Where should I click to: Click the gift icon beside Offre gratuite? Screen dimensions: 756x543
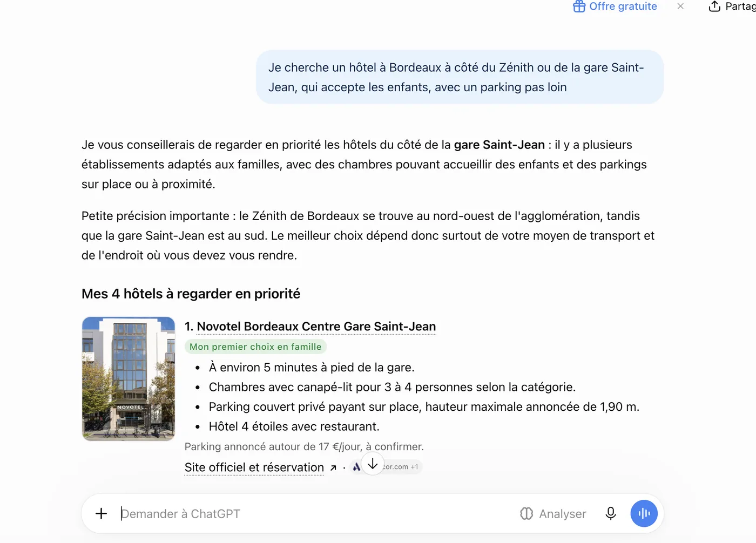click(x=579, y=6)
